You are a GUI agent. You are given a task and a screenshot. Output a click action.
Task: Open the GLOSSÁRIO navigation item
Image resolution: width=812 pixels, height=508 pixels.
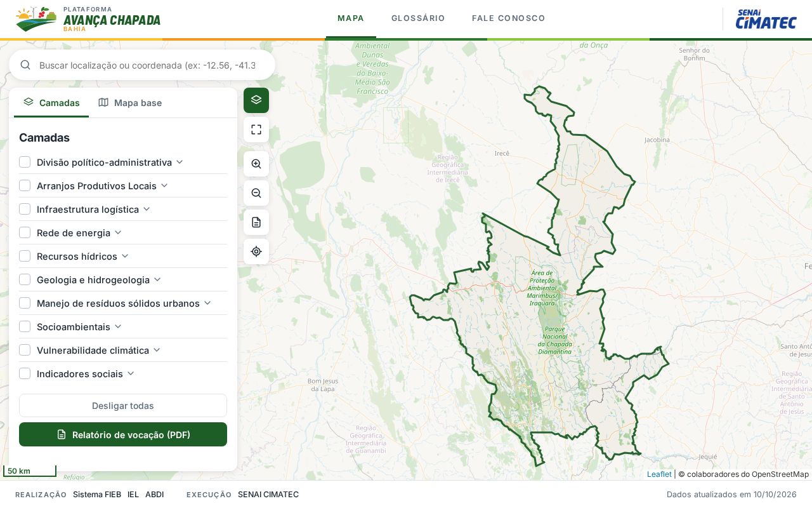coord(418,18)
